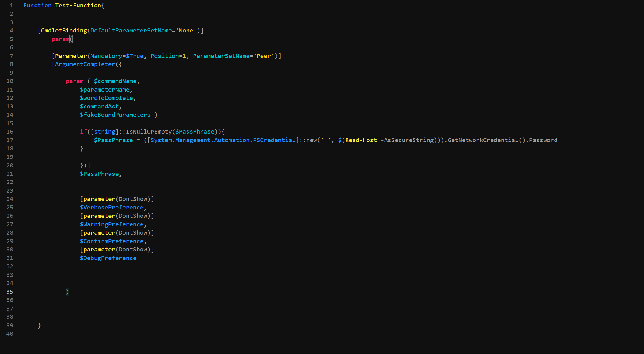
Task: Click GetNetworkCredential method
Action: (483, 140)
